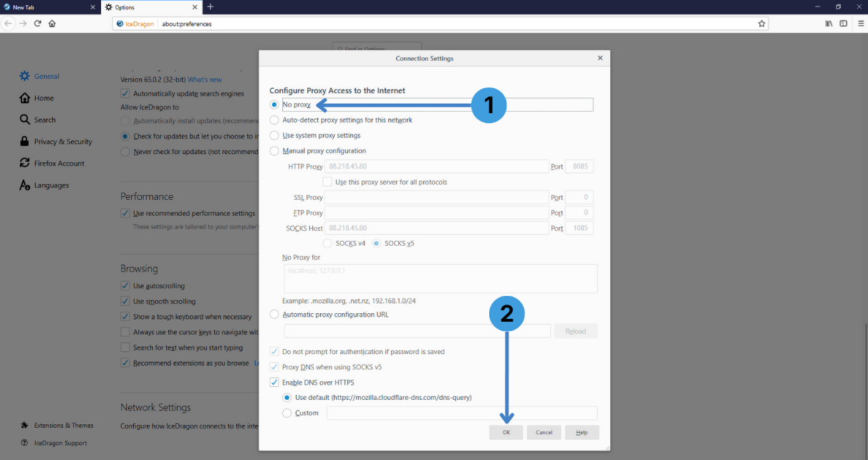Toggle Use smooth scrolling checkbox

[125, 301]
